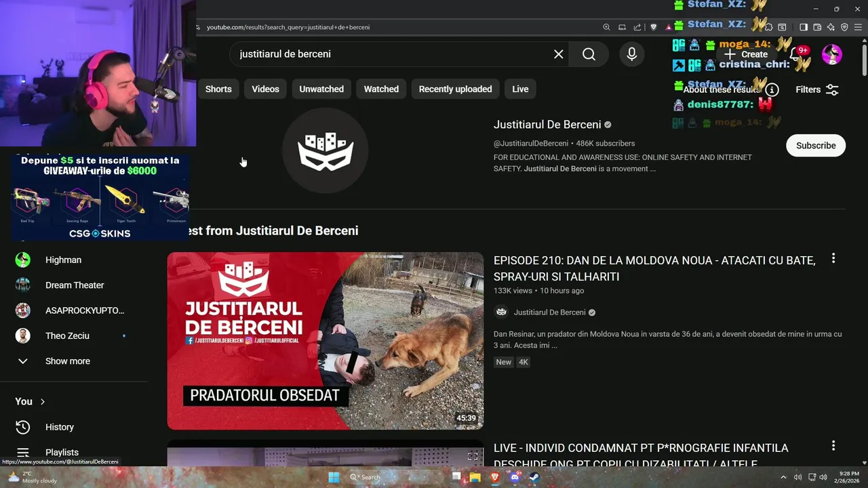The height and width of the screenshot is (488, 868).
Task: Toggle the browser sidebar panel
Action: point(803,27)
